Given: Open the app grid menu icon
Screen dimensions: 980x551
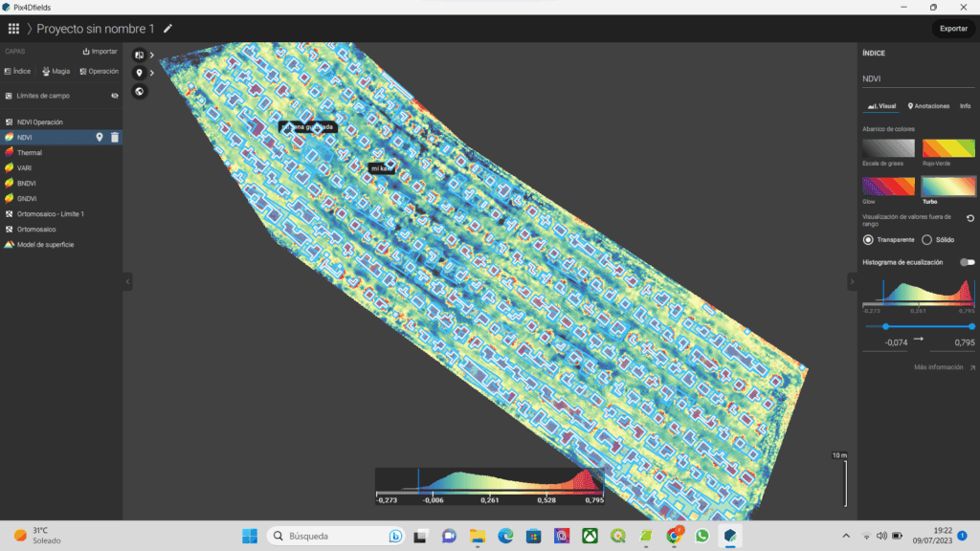Looking at the screenshot, I should click(x=13, y=29).
